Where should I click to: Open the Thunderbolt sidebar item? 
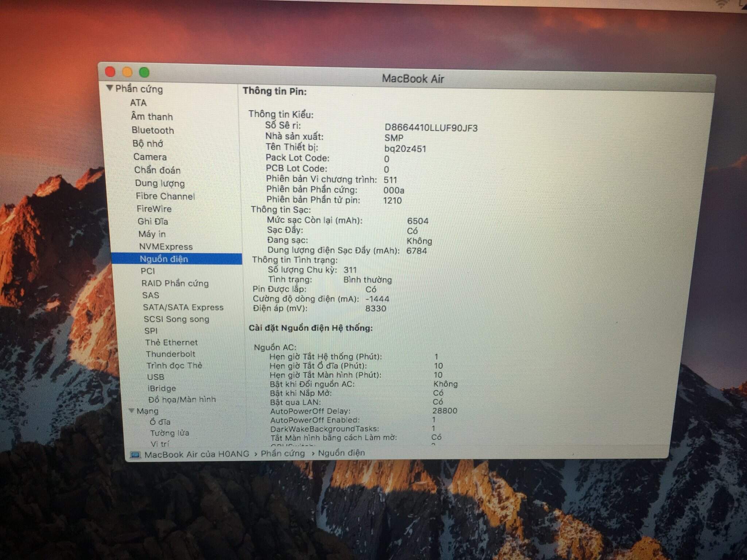pyautogui.click(x=170, y=354)
